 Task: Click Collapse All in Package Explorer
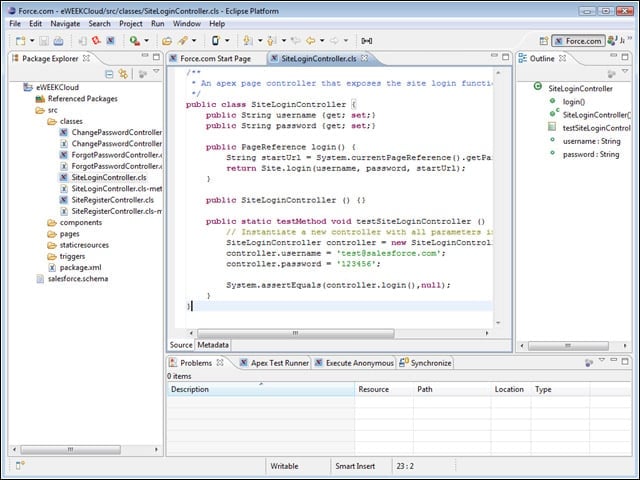(109, 74)
